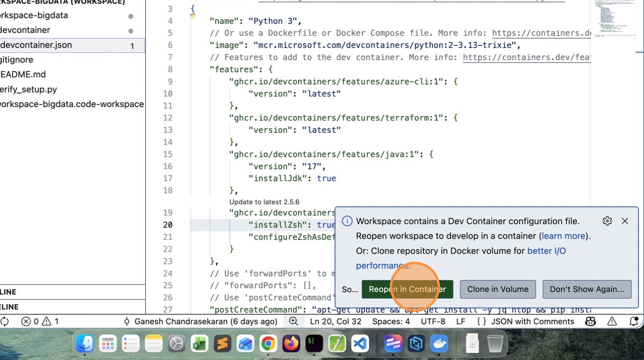Expand the Timeline section header
The width and height of the screenshot is (644, 360).
pos(73,307)
